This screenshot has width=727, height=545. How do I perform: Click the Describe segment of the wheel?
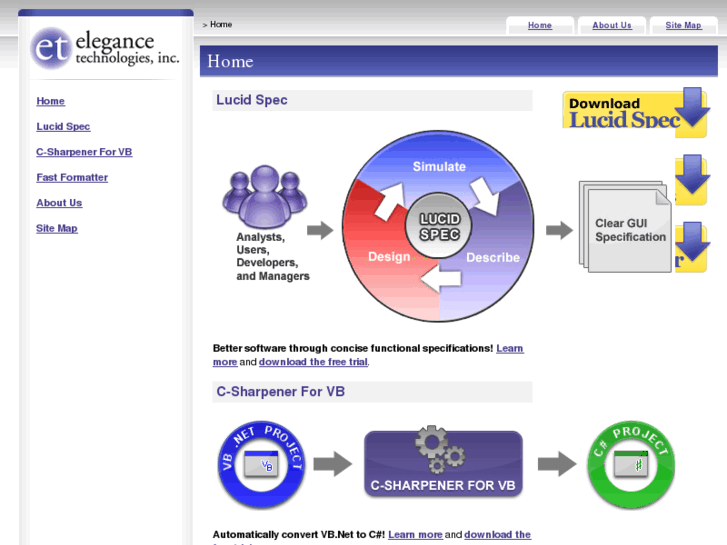point(493,257)
